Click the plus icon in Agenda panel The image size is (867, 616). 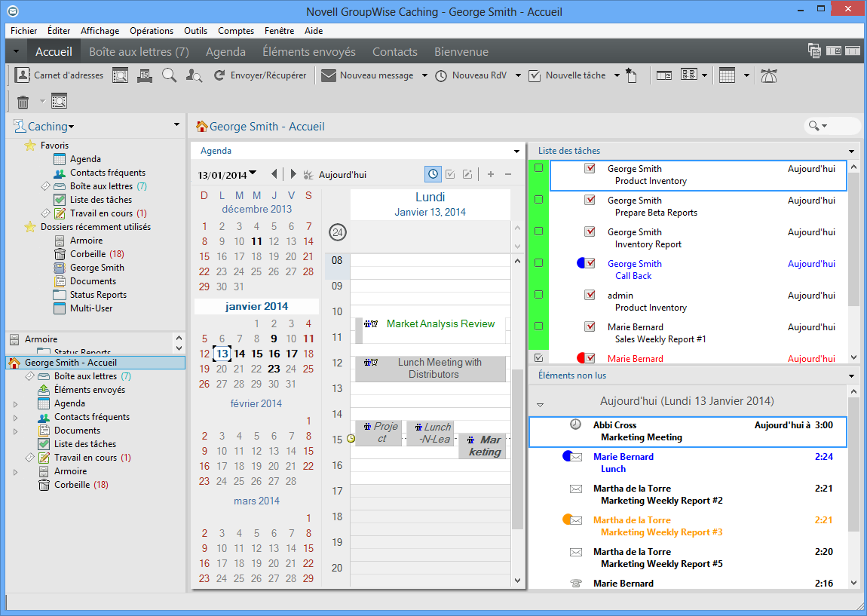tap(491, 174)
